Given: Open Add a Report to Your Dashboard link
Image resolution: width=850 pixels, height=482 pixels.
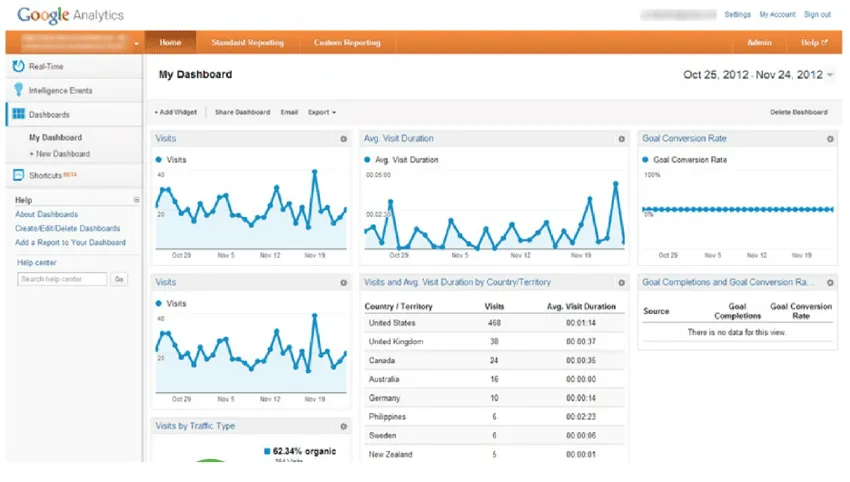Looking at the screenshot, I should pos(70,243).
